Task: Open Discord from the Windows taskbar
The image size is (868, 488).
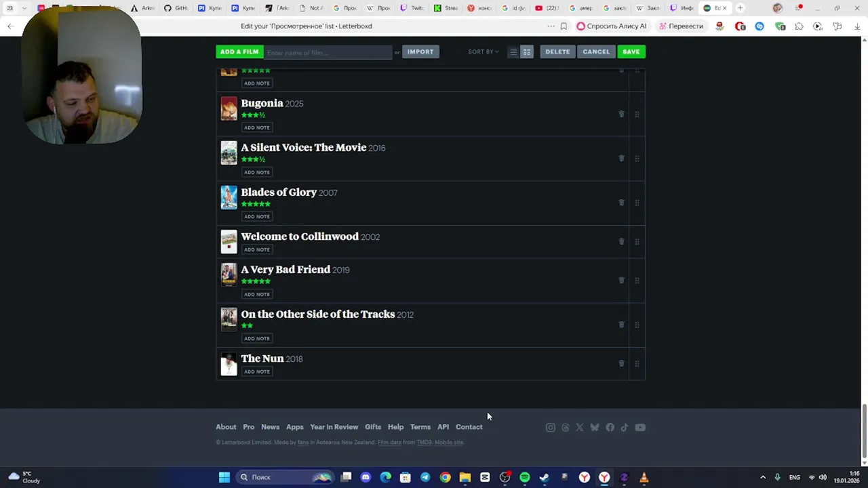Action: [x=366, y=477]
